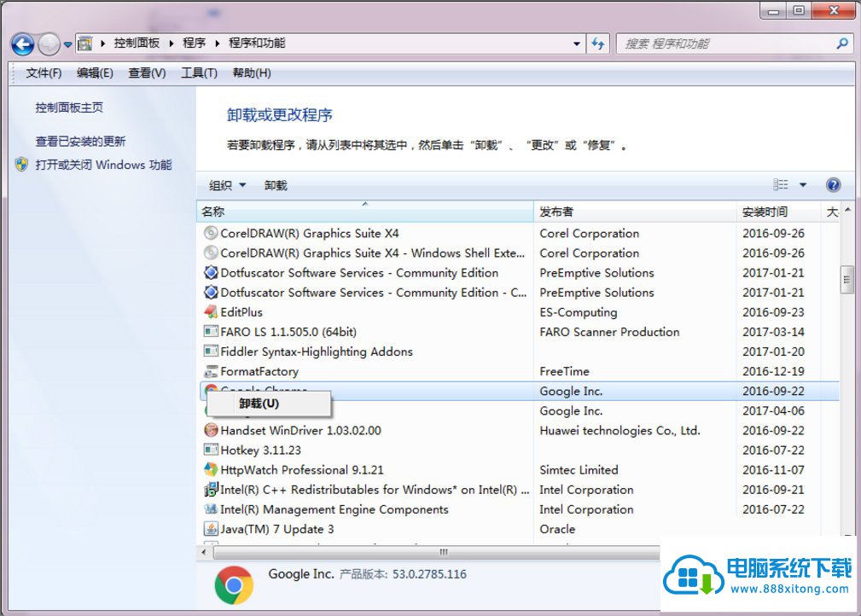Screen dimensions: 861x616
Task: Select HttpWatch Professional 9.1.21 entry
Action: click(302, 470)
